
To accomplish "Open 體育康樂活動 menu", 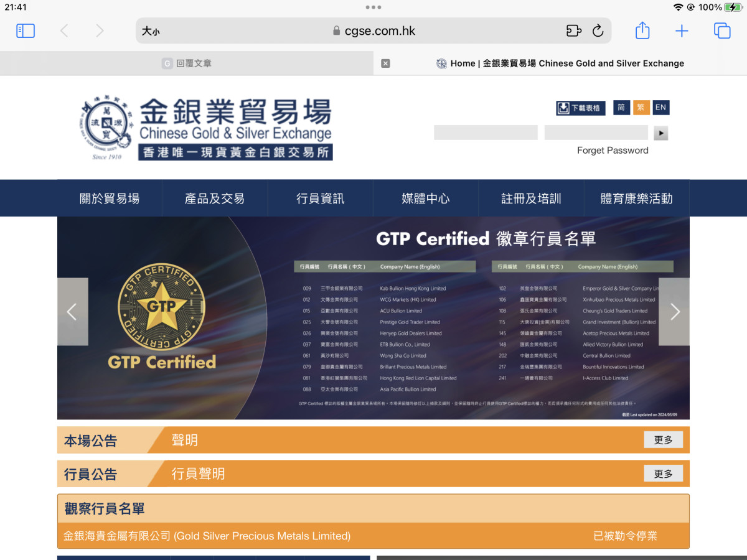I will pyautogui.click(x=637, y=198).
